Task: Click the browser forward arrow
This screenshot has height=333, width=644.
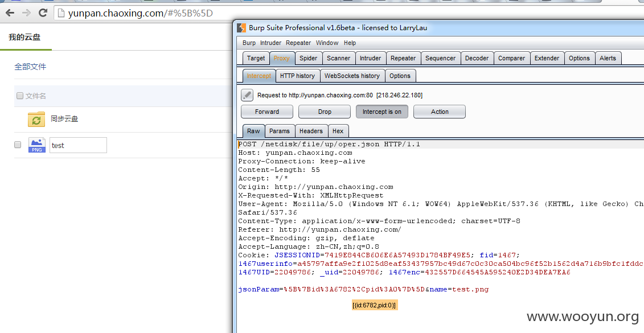Action: (x=26, y=13)
